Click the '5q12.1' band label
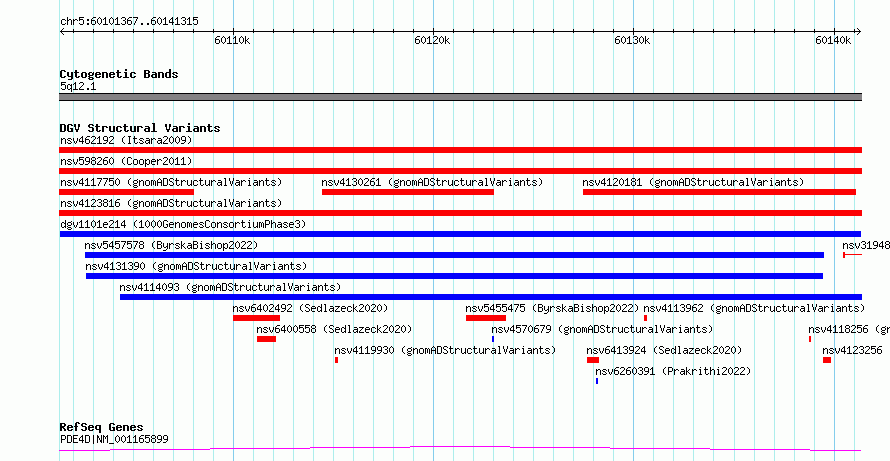Image resolution: width=890 pixels, height=461 pixels. 78,87
